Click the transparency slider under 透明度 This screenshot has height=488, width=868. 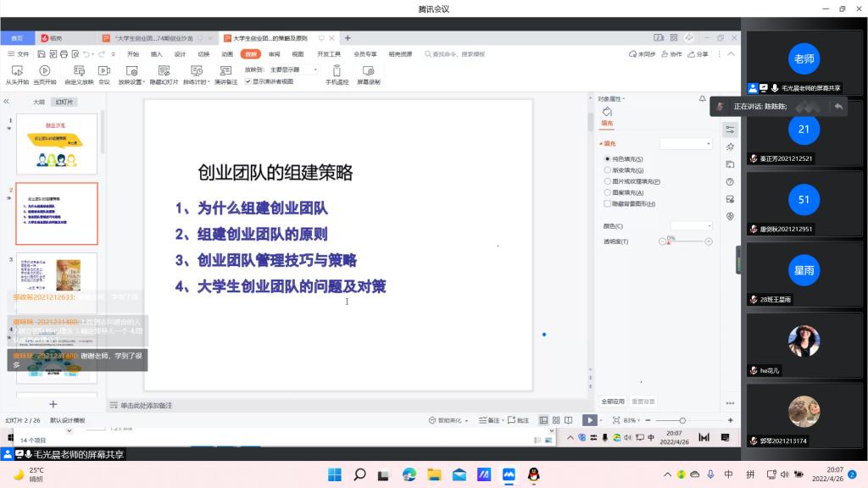click(686, 241)
